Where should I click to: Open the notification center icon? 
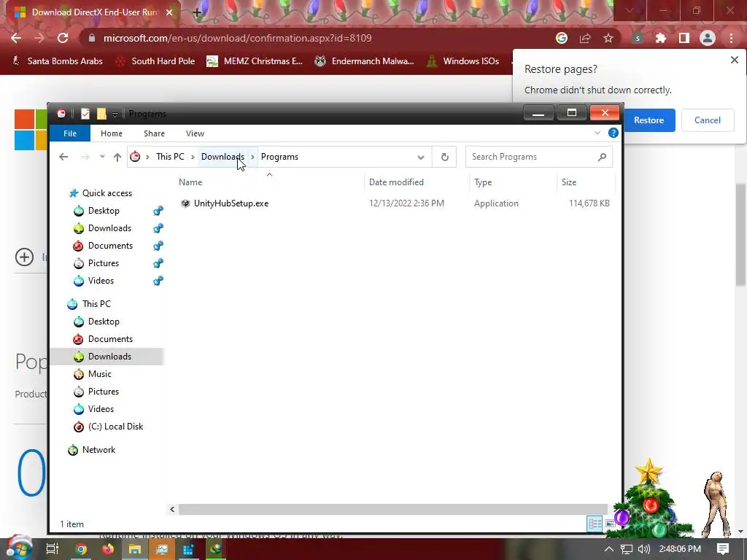point(723,549)
